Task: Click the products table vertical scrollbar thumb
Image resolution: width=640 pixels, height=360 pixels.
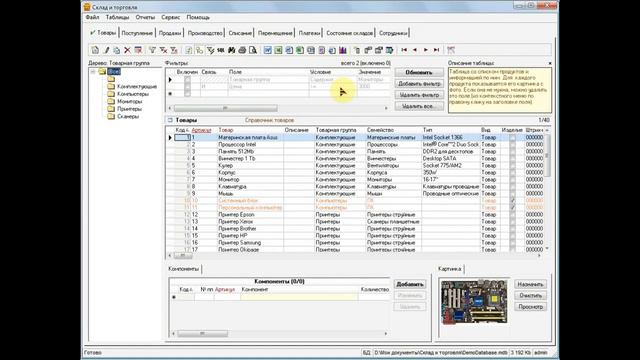Action: click(547, 156)
